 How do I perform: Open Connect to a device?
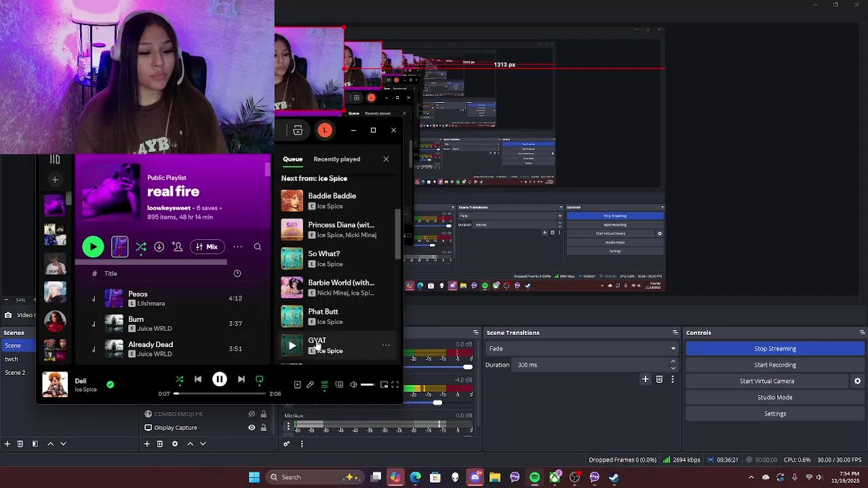point(339,385)
